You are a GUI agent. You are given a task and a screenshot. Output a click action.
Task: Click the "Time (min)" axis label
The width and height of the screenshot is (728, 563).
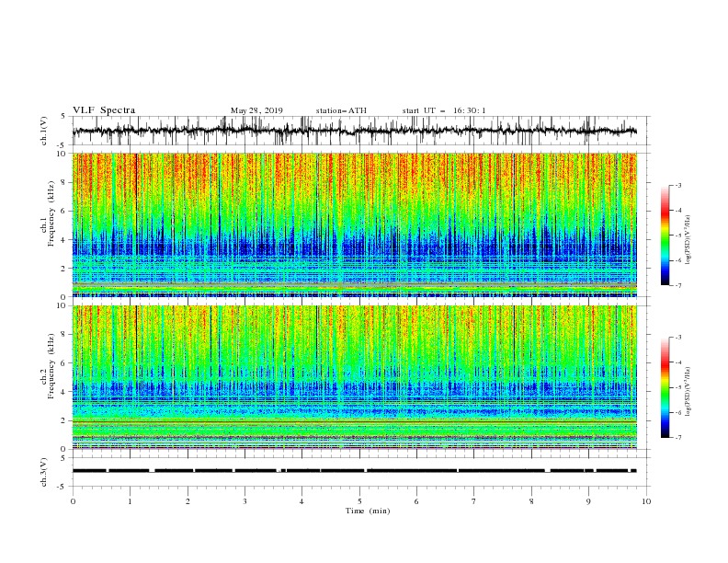point(368,511)
